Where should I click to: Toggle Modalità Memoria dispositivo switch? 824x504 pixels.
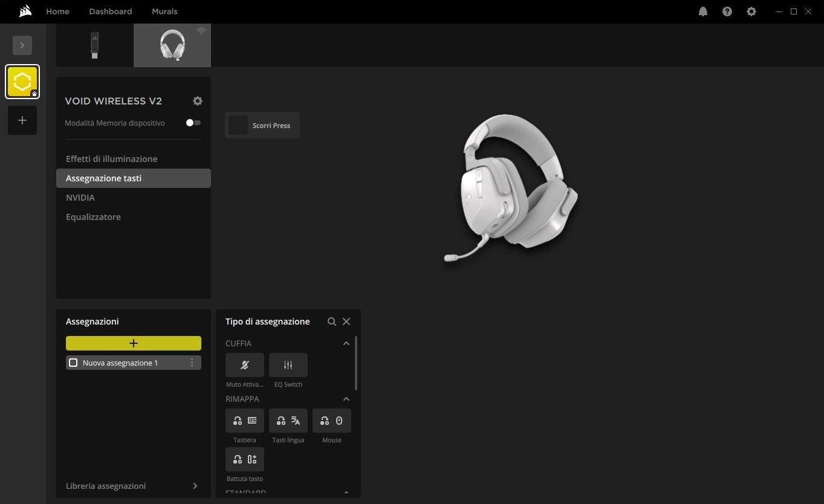coord(193,123)
